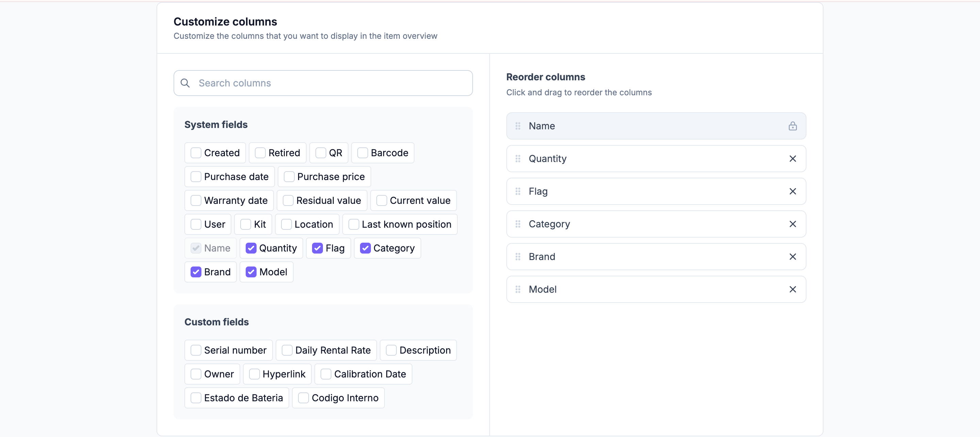Remove Brand column with its X icon
Screen dimensions: 980x437
tap(793, 257)
